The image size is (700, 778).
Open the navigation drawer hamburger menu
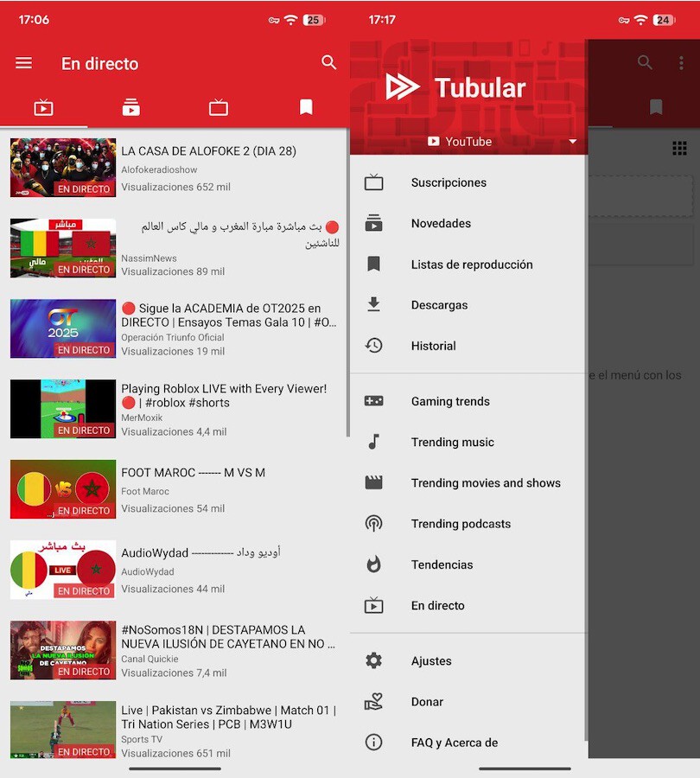pos(23,62)
